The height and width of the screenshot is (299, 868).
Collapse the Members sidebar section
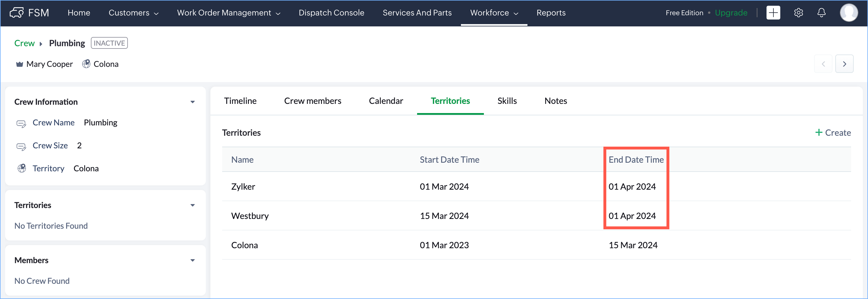pos(192,260)
